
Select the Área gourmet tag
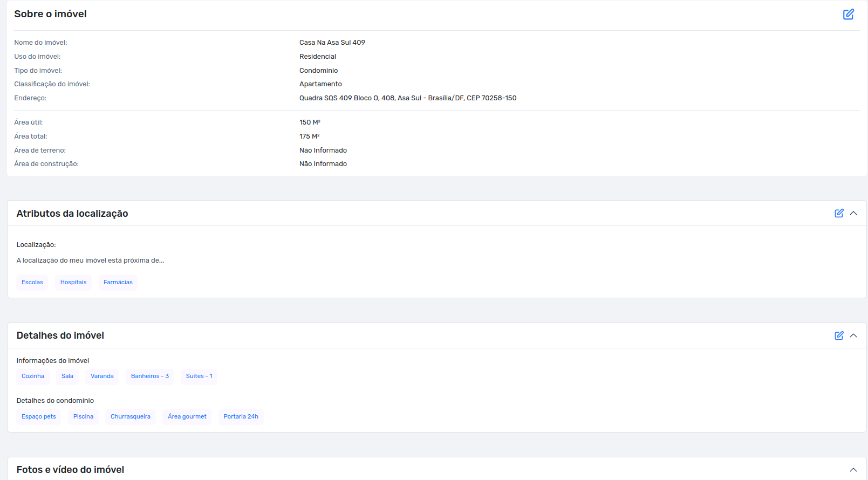[187, 417]
